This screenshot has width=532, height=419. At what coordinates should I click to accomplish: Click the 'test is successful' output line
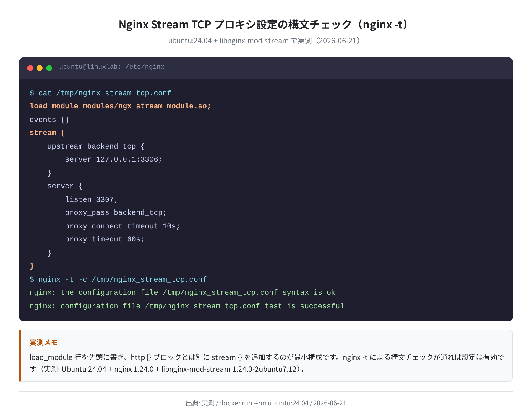tap(187, 306)
